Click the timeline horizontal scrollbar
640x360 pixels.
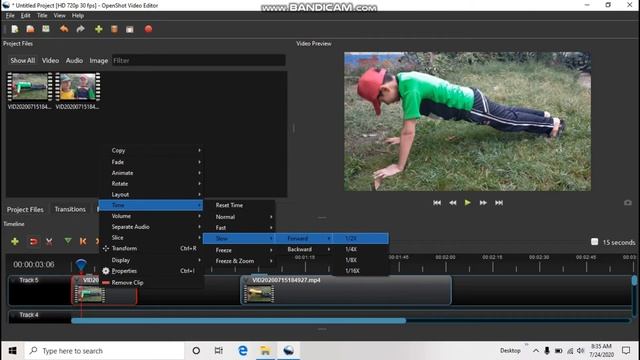(x=238, y=321)
